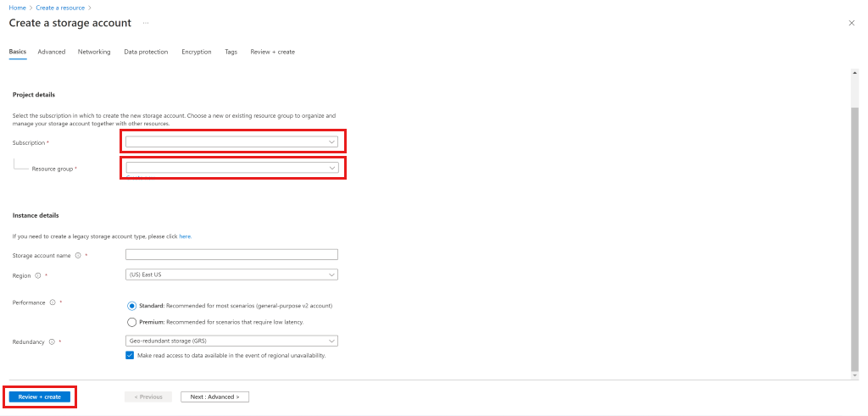Viewport: 868px width, 416px height.
Task: Jump to the Review + create tab
Action: pos(272,52)
